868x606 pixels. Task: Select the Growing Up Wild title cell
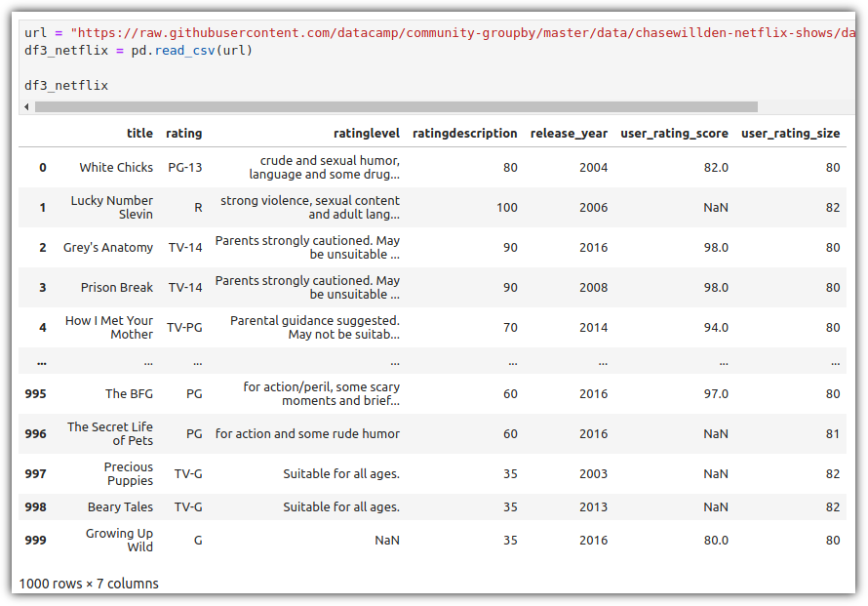point(119,540)
